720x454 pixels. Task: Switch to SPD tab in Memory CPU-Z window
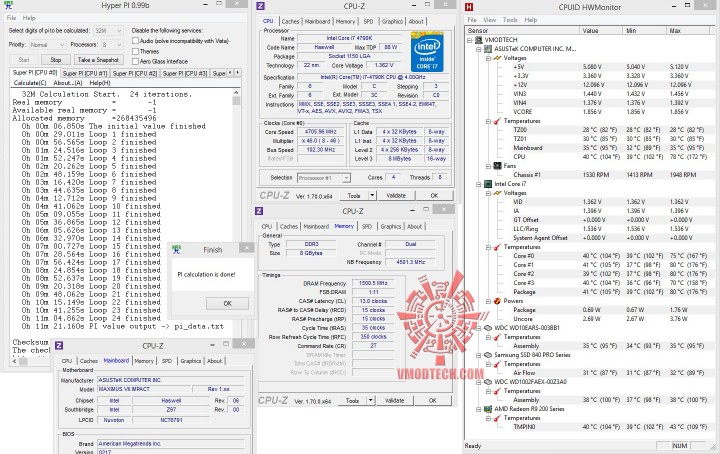coord(366,226)
